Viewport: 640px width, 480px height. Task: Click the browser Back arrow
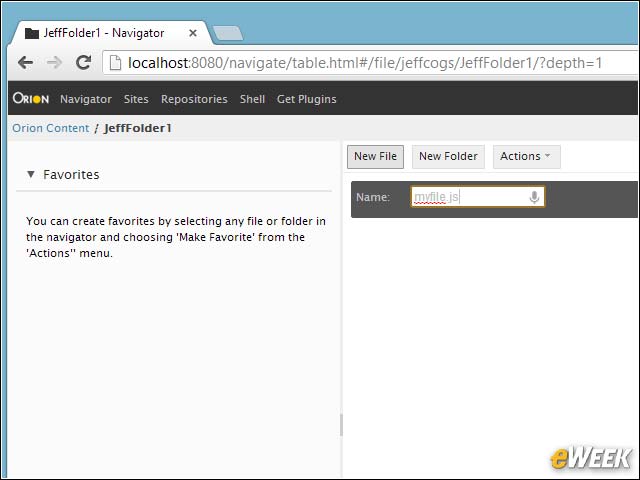pyautogui.click(x=26, y=62)
